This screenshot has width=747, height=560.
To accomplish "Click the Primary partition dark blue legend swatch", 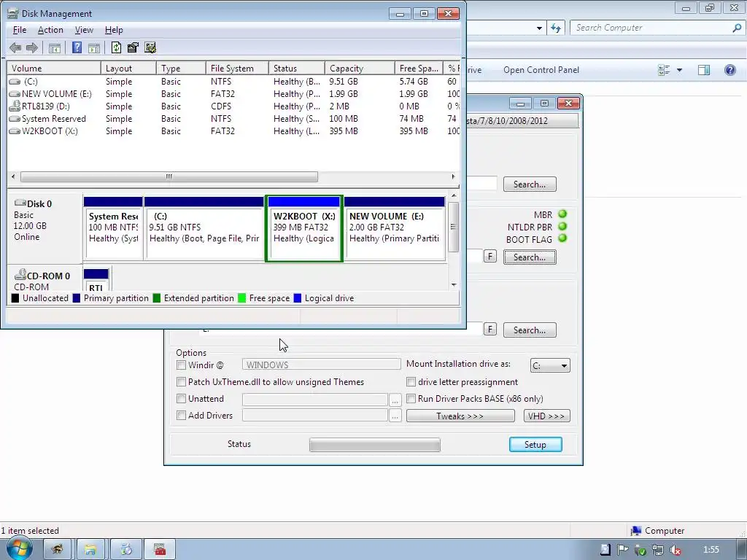I will pyautogui.click(x=76, y=298).
